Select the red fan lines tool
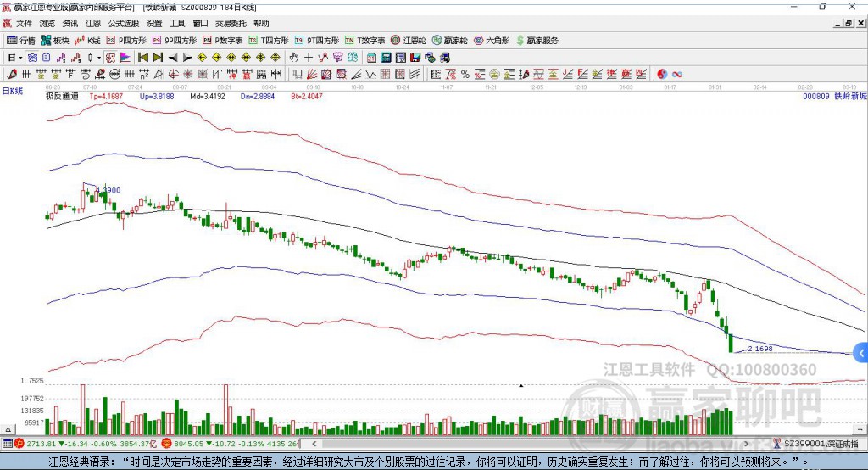The image size is (868, 470). click(311, 74)
